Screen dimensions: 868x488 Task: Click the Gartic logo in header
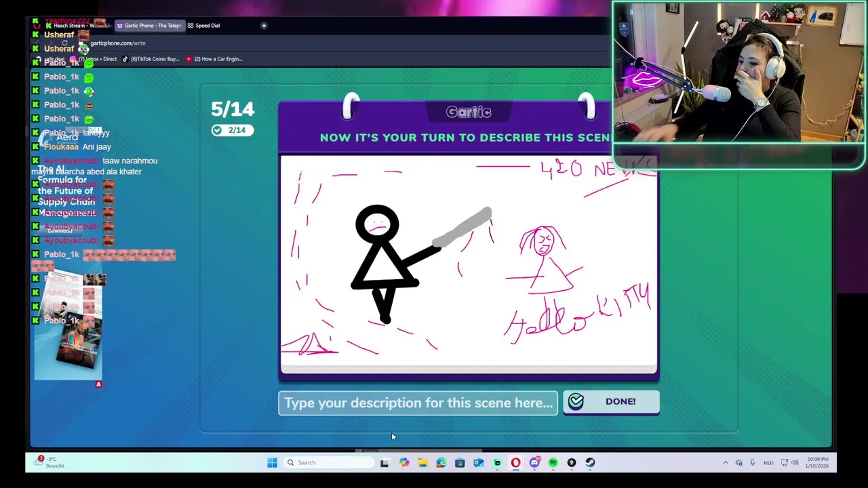tap(469, 112)
